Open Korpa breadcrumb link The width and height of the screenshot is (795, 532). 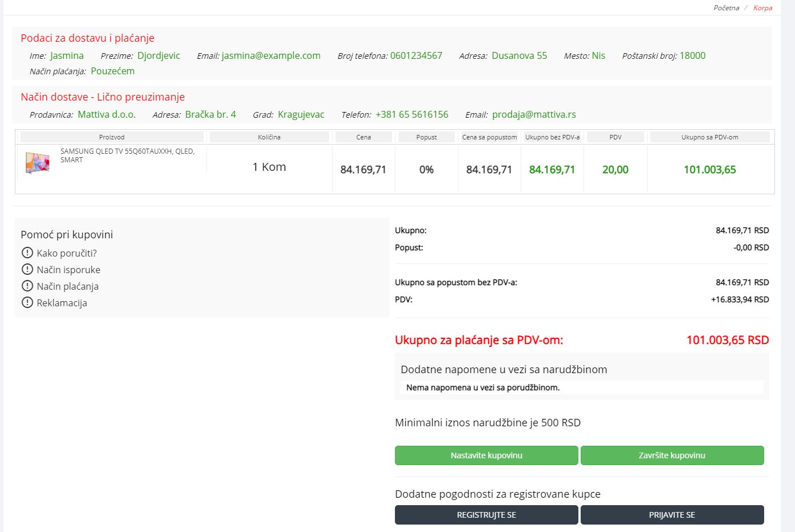click(x=762, y=8)
